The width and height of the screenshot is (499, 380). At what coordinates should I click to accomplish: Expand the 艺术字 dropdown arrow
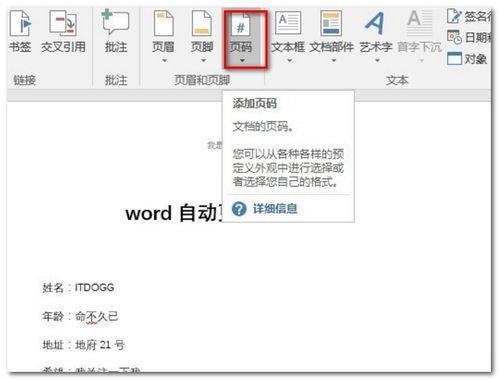[x=377, y=61]
